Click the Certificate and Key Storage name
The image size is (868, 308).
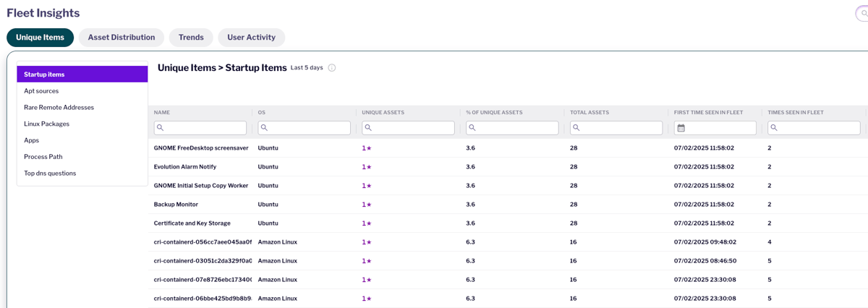click(x=192, y=223)
